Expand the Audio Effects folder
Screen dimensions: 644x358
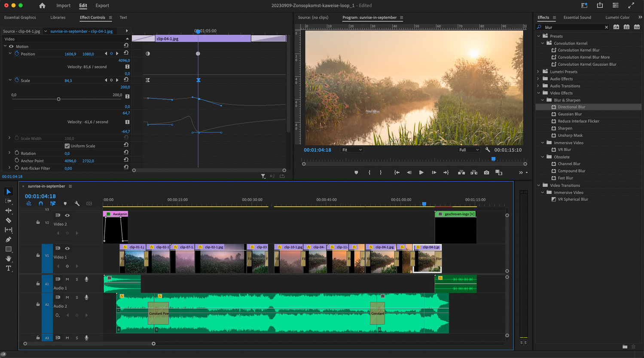coord(538,79)
